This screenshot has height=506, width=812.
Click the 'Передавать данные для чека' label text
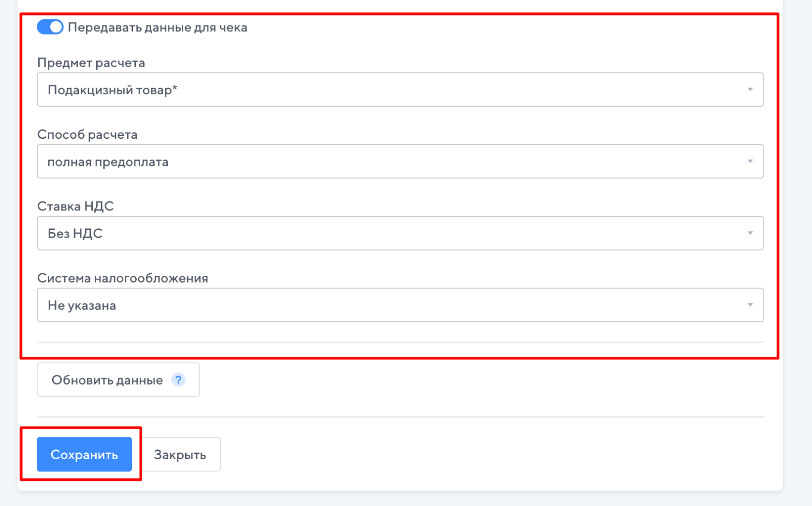click(157, 28)
